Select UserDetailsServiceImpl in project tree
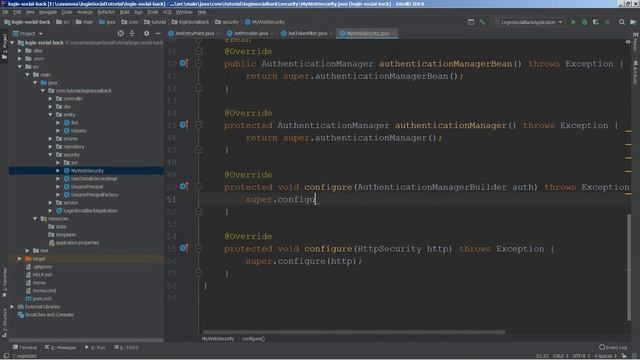Viewport: 640px width, 360px height. click(x=94, y=179)
